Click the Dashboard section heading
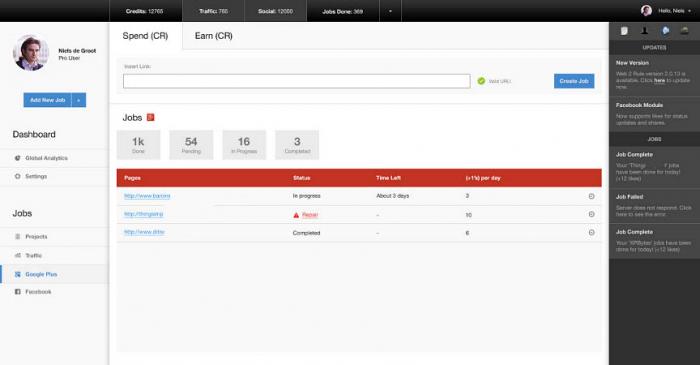Screen dimensions: 700x365 [x=34, y=134]
